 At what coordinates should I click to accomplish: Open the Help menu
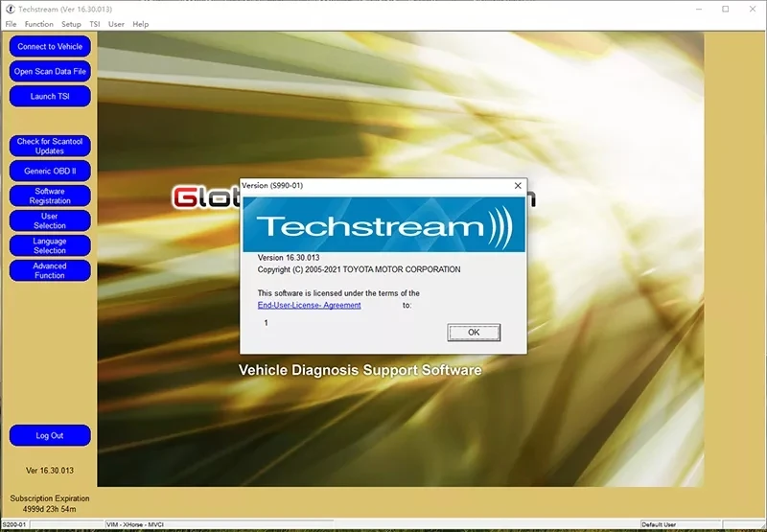click(140, 24)
